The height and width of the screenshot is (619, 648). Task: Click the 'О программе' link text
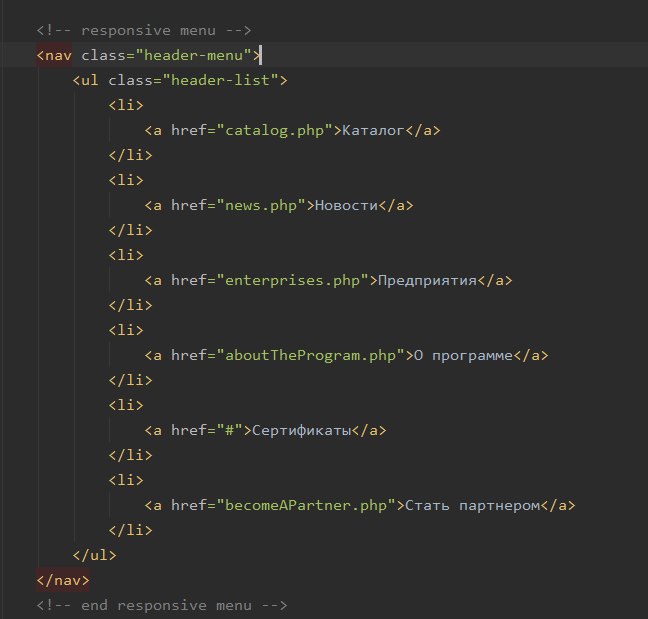point(463,355)
